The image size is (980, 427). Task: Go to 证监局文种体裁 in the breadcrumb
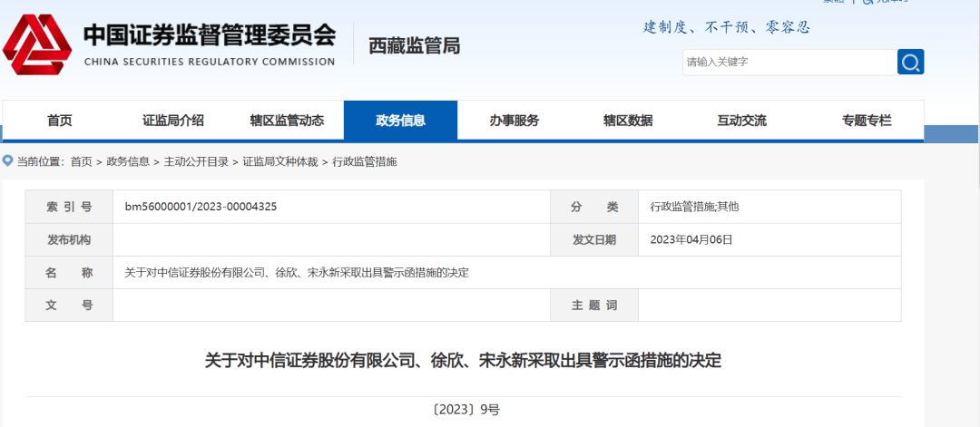[280, 161]
